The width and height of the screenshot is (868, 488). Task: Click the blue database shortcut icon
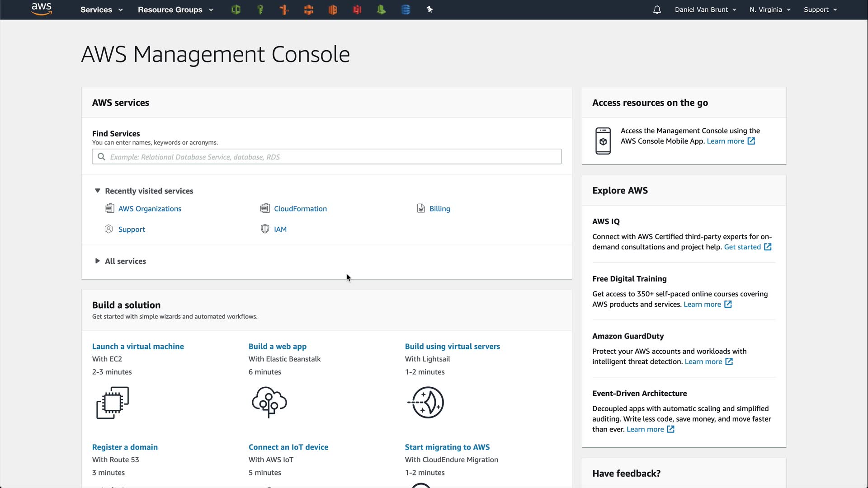(406, 9)
